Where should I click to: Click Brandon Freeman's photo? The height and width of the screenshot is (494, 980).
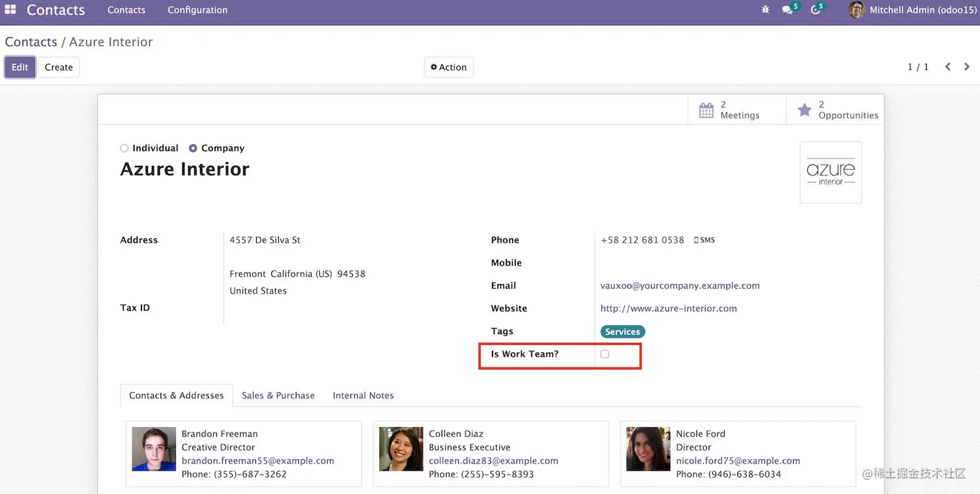pos(154,449)
